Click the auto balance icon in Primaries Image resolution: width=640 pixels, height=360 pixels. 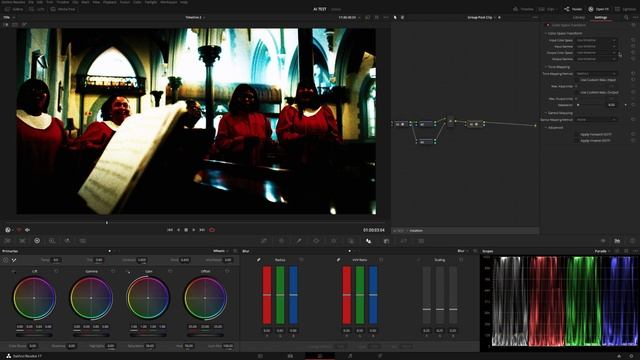(x=5, y=260)
